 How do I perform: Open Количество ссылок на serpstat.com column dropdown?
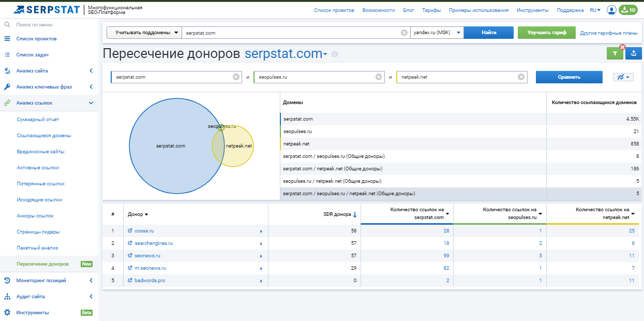pos(447,214)
